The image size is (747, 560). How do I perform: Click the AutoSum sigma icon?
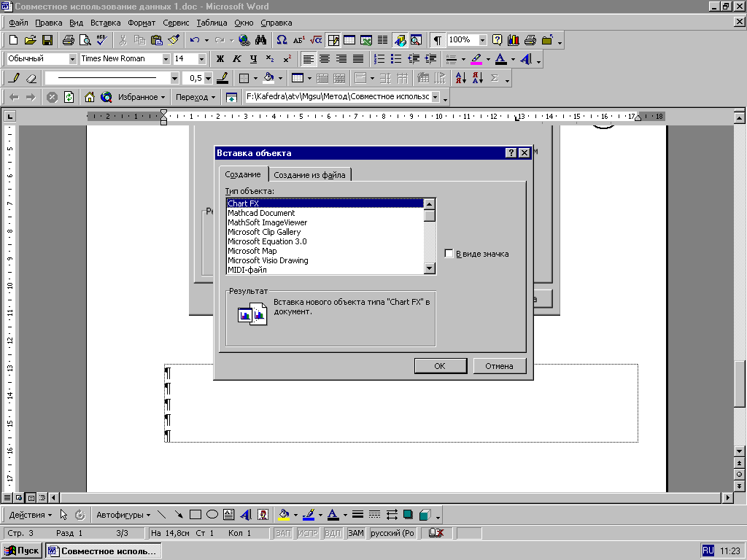[495, 77]
